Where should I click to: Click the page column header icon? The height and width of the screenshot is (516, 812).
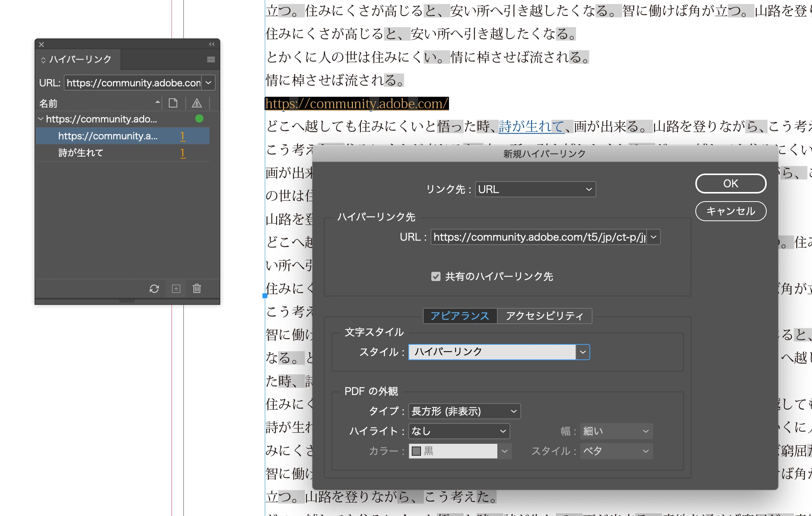click(x=173, y=103)
